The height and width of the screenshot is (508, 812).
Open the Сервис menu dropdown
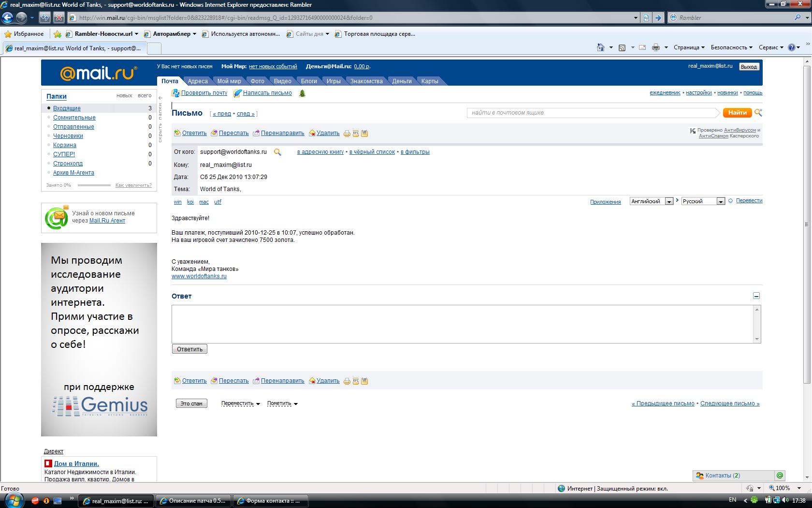[771, 47]
